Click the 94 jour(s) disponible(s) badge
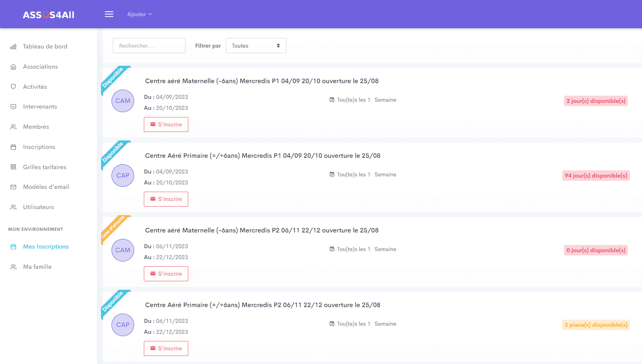This screenshot has height=364, width=642. pos(596,176)
